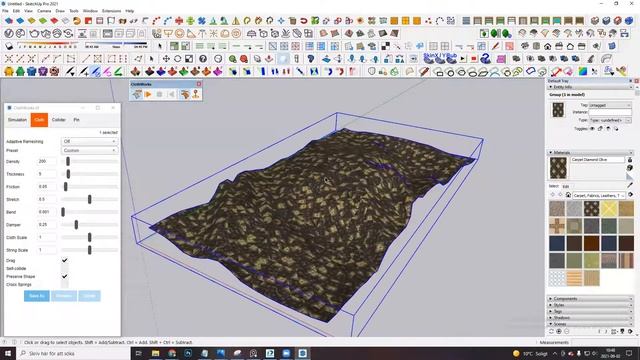Click the red undo arrow toolbar icon
Image resolution: width=640 pixels, height=360 pixels.
click(x=304, y=20)
